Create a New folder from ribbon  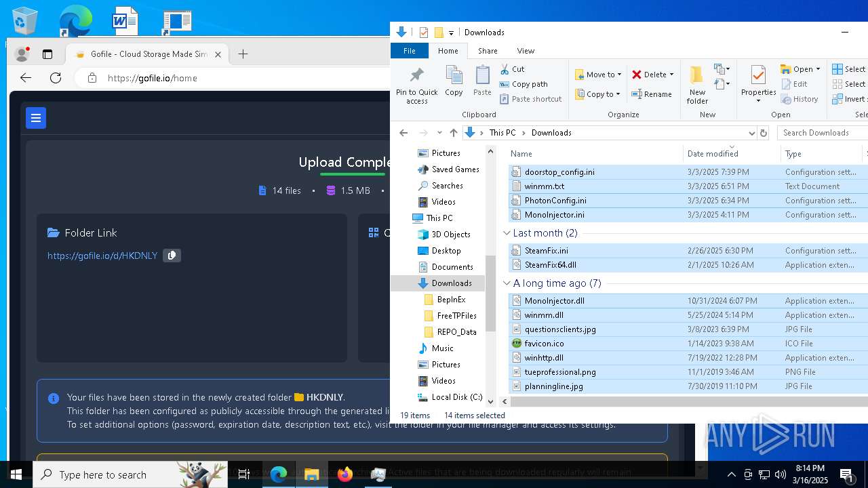coord(697,85)
